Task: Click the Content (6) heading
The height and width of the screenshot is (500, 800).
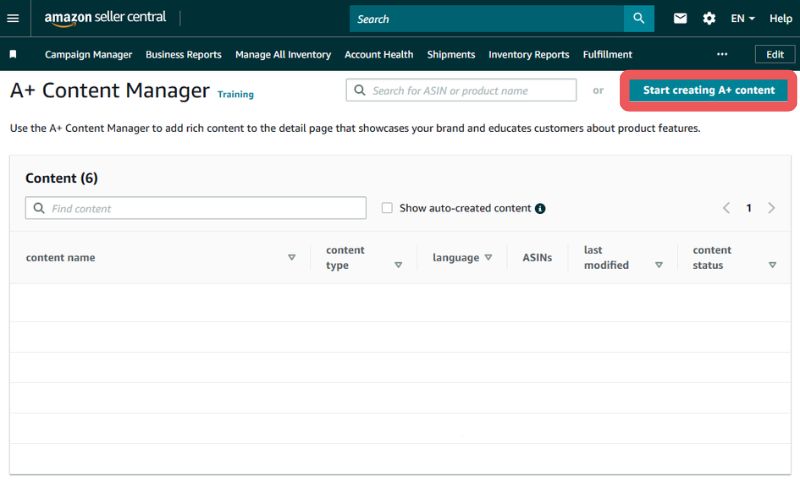Action: 62,178
